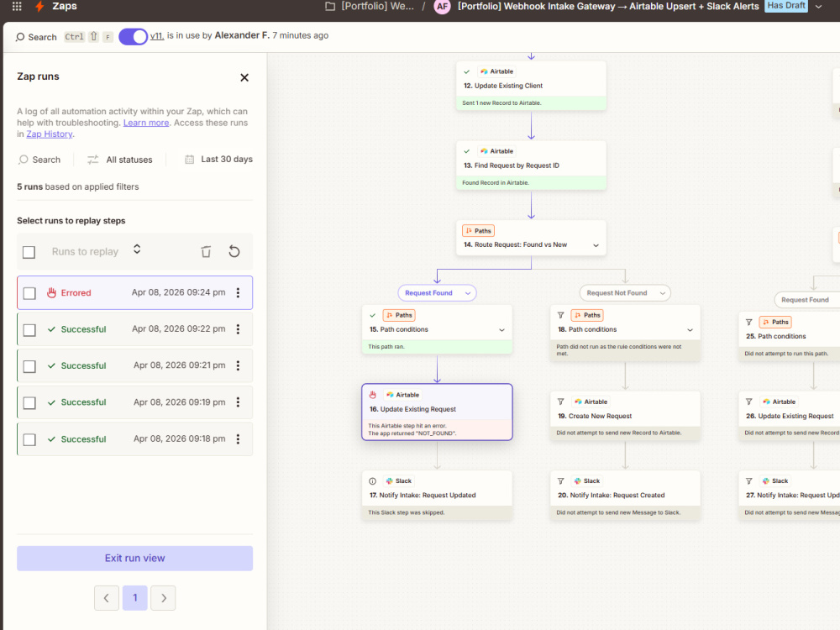Click the folder icon in the breadcrumb

click(330, 7)
